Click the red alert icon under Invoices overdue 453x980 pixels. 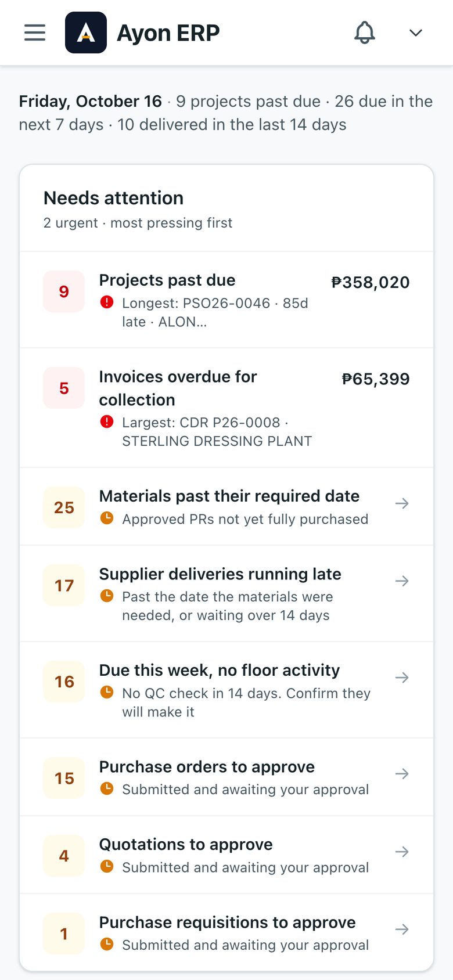tap(107, 421)
